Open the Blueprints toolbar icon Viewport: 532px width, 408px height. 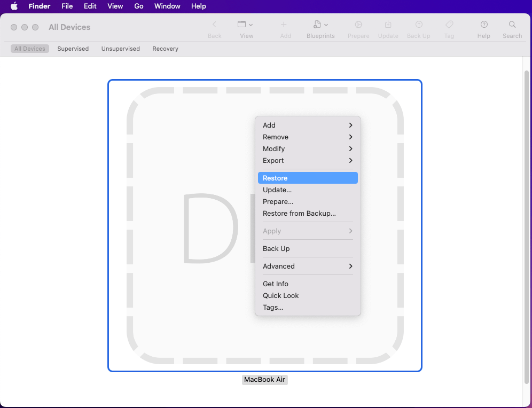point(320,25)
